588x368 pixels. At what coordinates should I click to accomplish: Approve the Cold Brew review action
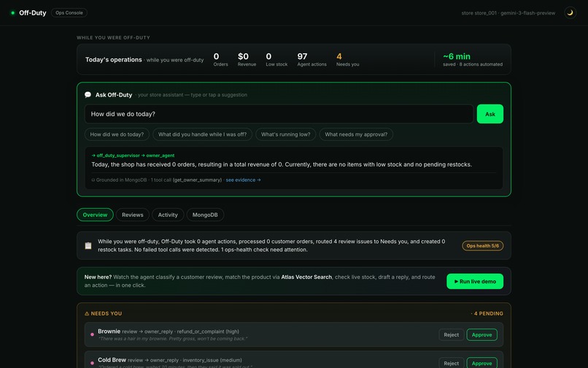[481, 363]
